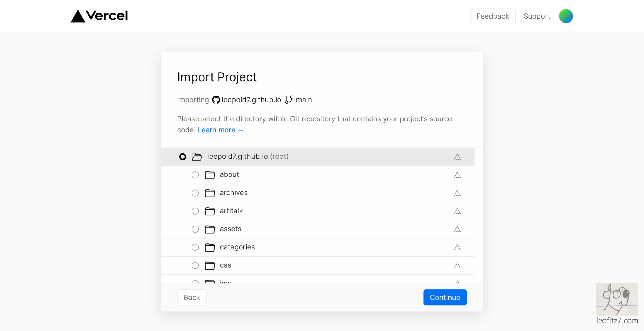Click the git branch icon beside main
Screen dimensions: 644x331
pyautogui.click(x=289, y=100)
